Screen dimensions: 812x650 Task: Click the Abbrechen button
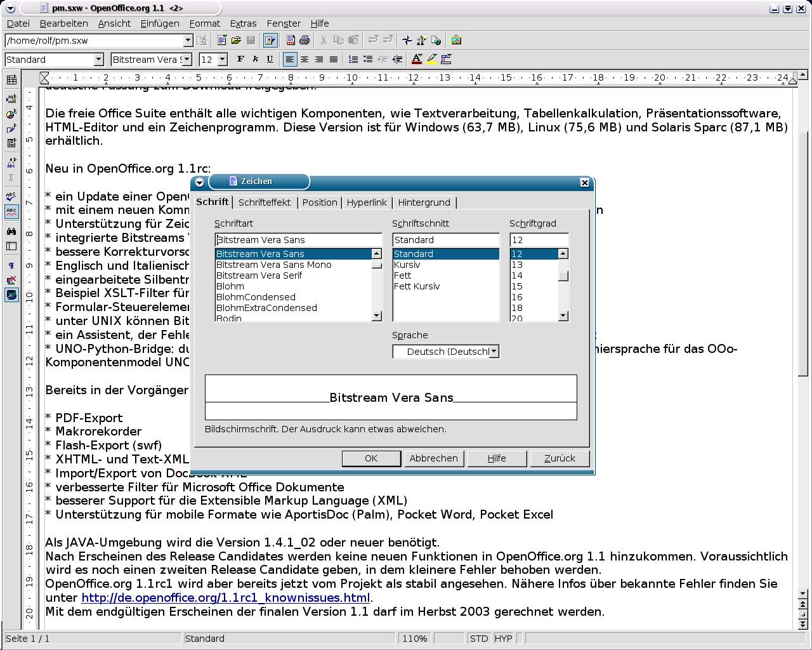pos(433,458)
